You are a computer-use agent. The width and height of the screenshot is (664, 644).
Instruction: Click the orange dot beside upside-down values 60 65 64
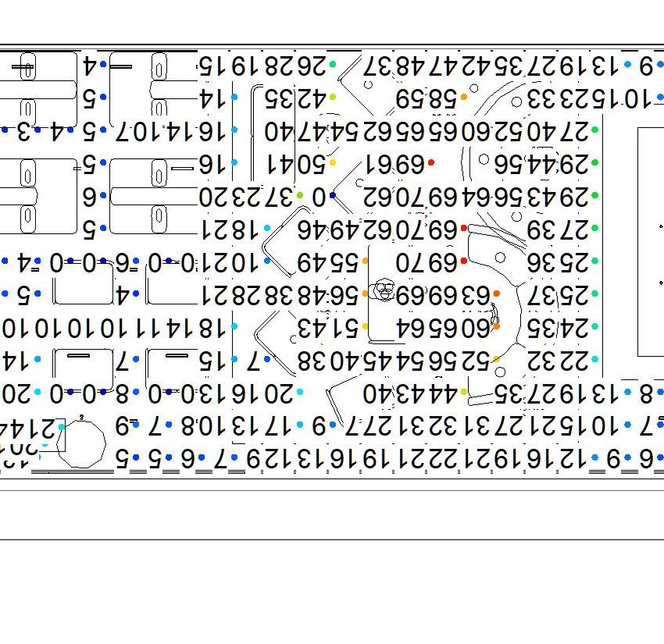tap(496, 326)
